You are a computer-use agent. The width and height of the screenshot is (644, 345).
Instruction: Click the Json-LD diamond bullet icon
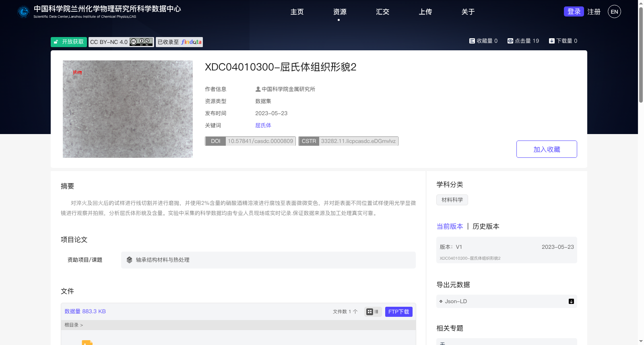(x=441, y=301)
